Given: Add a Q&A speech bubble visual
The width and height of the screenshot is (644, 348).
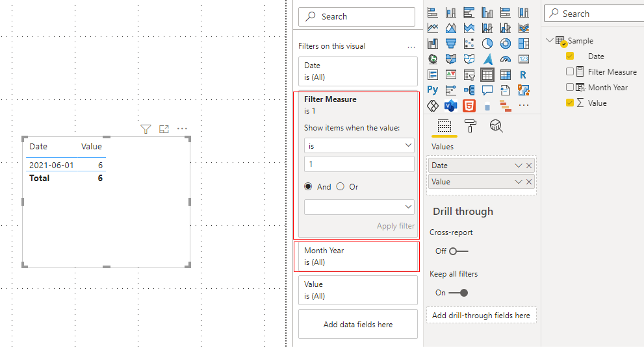Looking at the screenshot, I should [x=487, y=90].
